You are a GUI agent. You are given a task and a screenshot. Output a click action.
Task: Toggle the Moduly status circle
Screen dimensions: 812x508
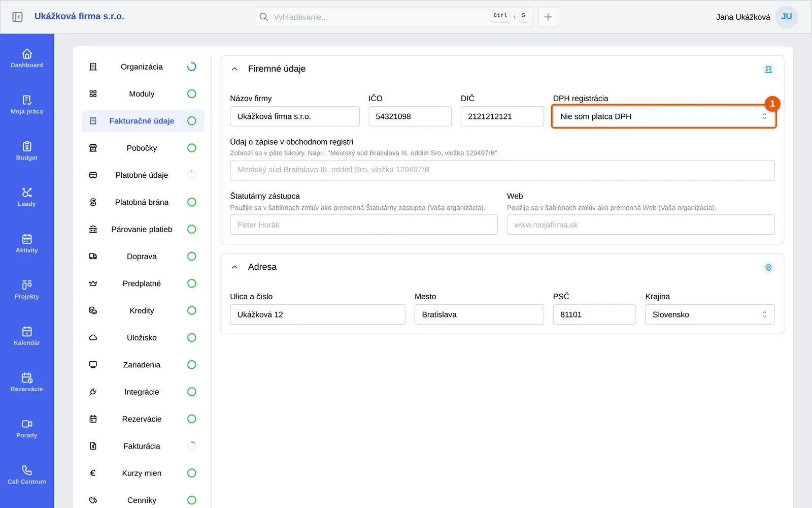[x=191, y=93]
